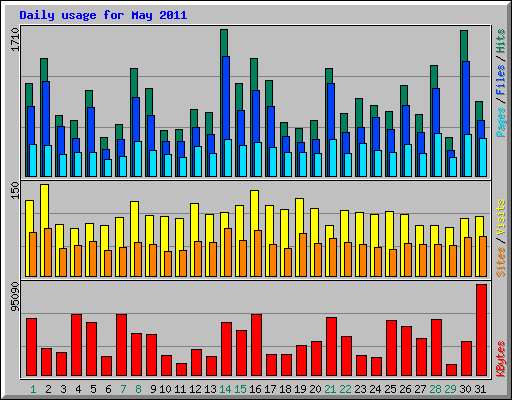The image size is (512, 400).
Task: Click day label "7" on the x-axis
Action: (123, 389)
